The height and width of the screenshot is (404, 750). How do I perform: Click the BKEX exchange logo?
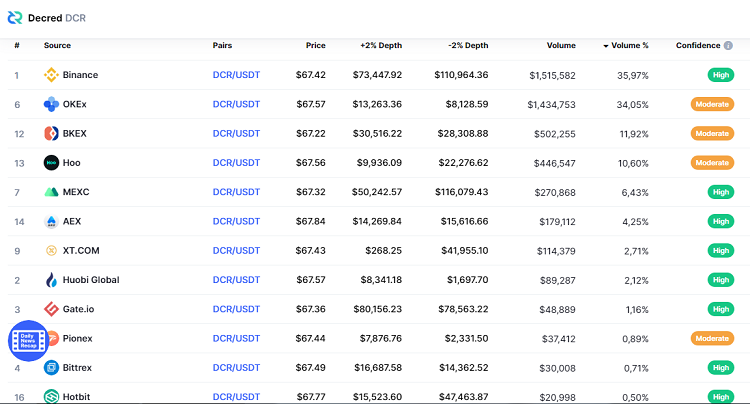click(x=51, y=133)
